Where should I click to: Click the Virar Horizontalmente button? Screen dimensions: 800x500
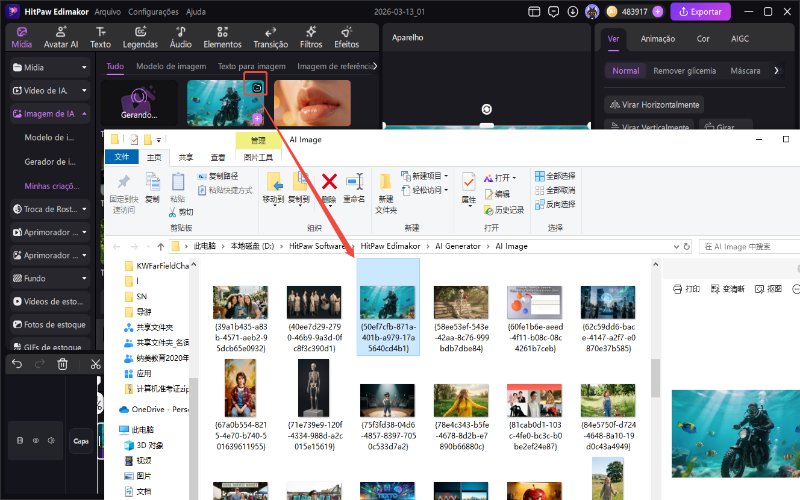(x=656, y=105)
